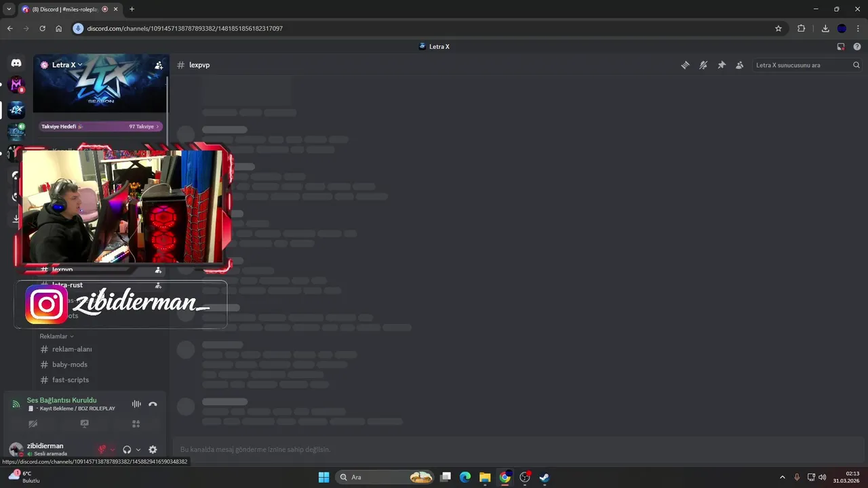Reload the page in Chrome

tap(42, 28)
